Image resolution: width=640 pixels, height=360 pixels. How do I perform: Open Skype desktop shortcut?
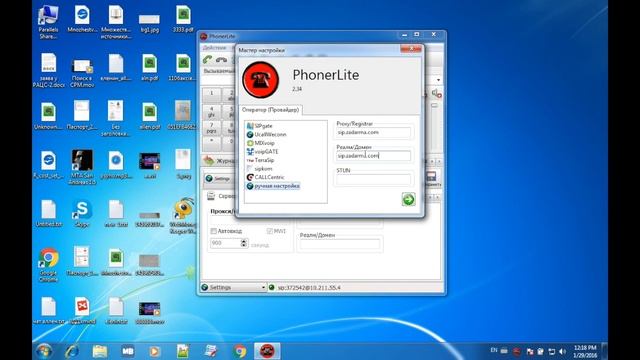[82, 213]
